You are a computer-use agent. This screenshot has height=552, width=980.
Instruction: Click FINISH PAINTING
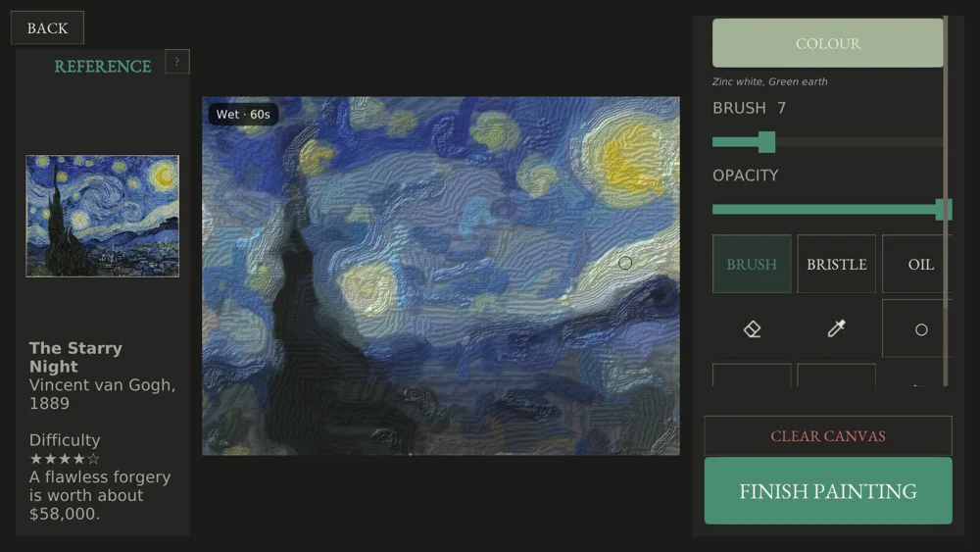click(x=828, y=491)
